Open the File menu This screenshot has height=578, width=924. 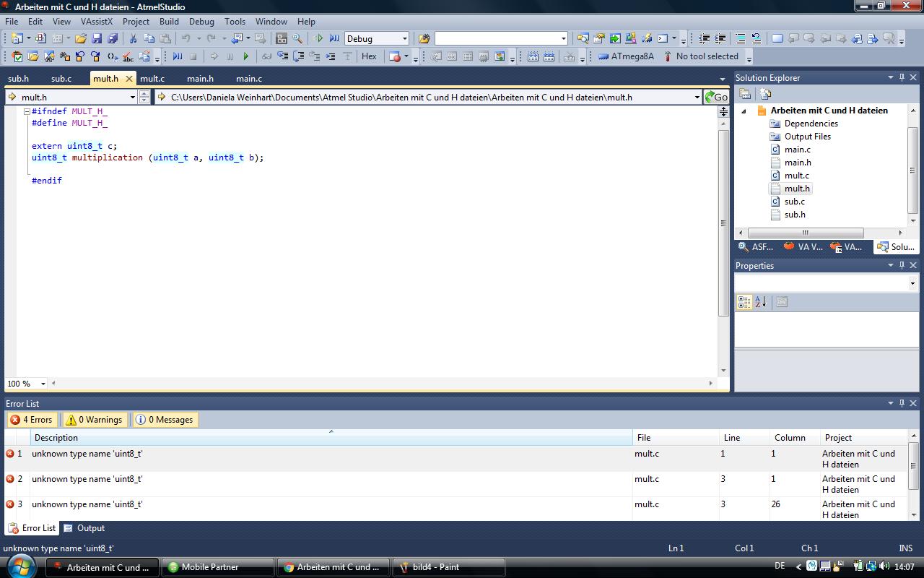12,21
